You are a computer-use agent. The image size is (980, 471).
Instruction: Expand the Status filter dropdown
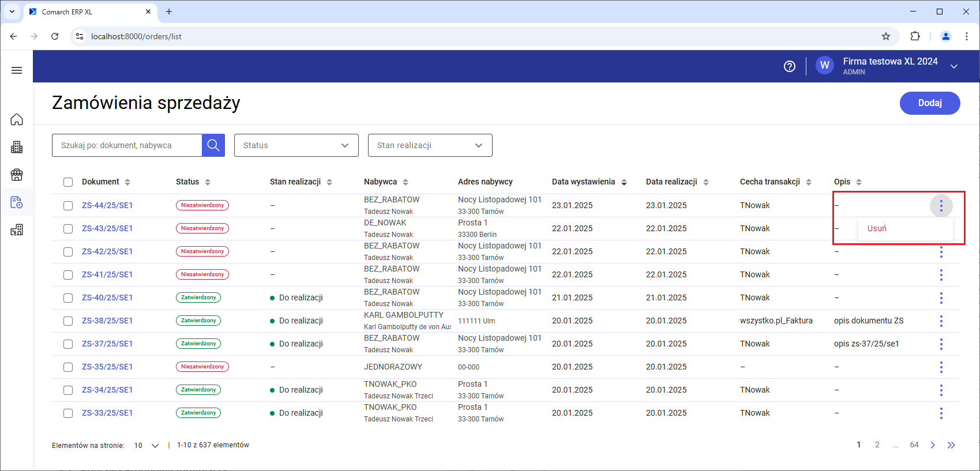click(296, 145)
